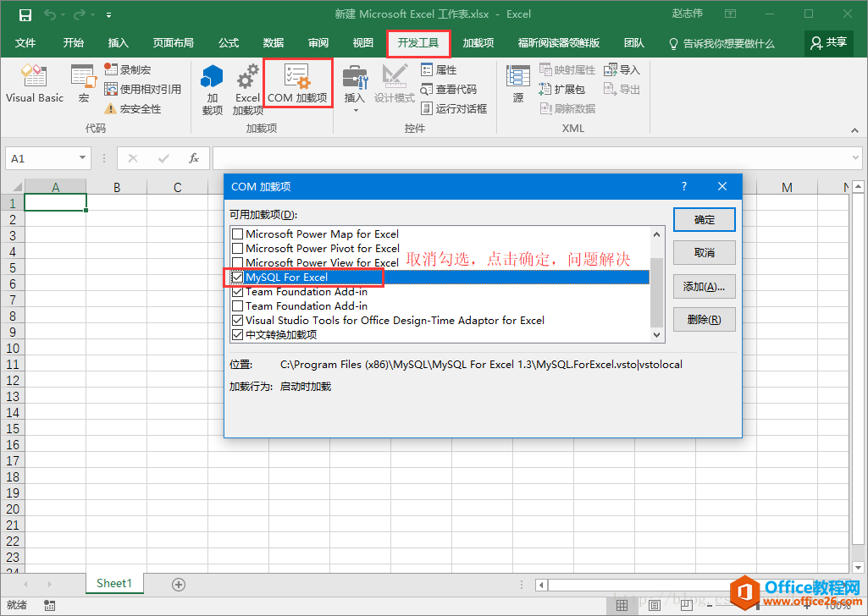Click XML 导入 (Import)

pyautogui.click(x=622, y=69)
